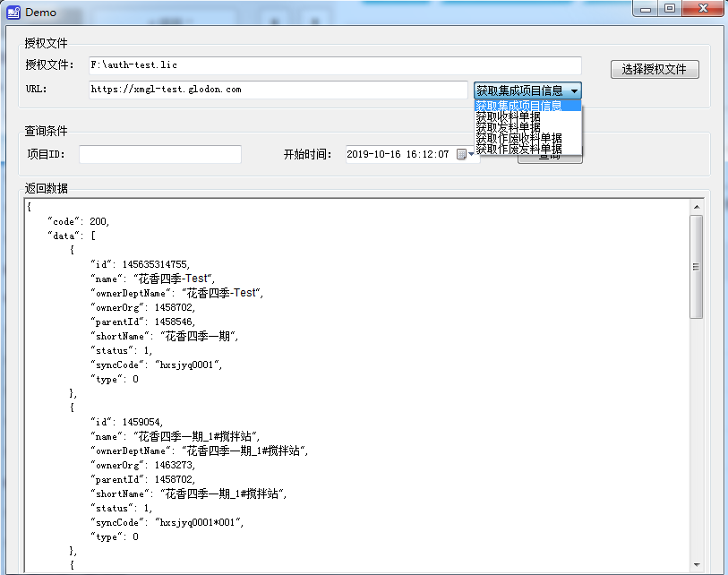Minimize the Demo window
This screenshot has height=575, width=728.
647,8
